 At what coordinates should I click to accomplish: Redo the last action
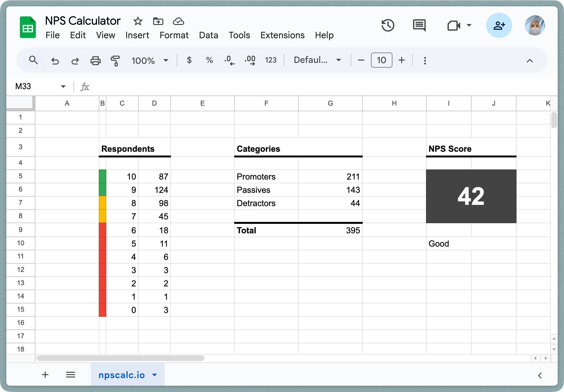(x=75, y=60)
